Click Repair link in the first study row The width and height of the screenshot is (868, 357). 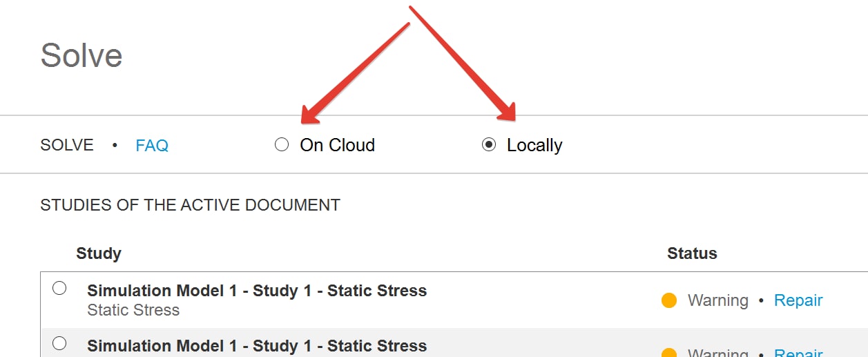(x=798, y=300)
